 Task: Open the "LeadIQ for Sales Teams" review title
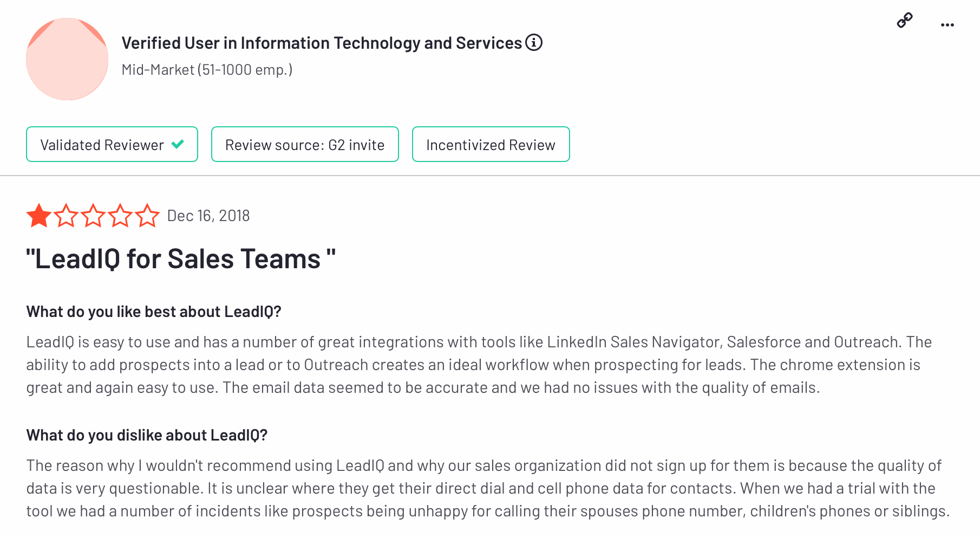pyautogui.click(x=181, y=258)
